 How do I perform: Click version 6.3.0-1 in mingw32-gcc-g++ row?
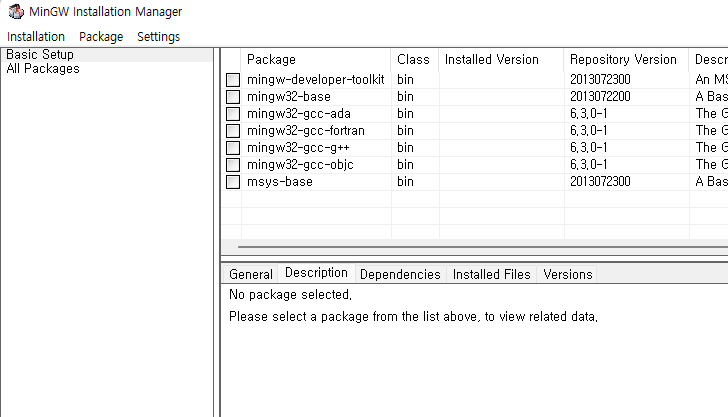(588, 148)
